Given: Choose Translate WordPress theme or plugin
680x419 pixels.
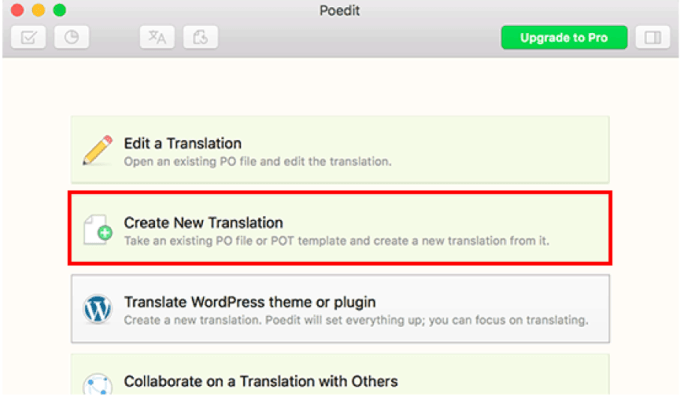Looking at the screenshot, I should tap(250, 301).
